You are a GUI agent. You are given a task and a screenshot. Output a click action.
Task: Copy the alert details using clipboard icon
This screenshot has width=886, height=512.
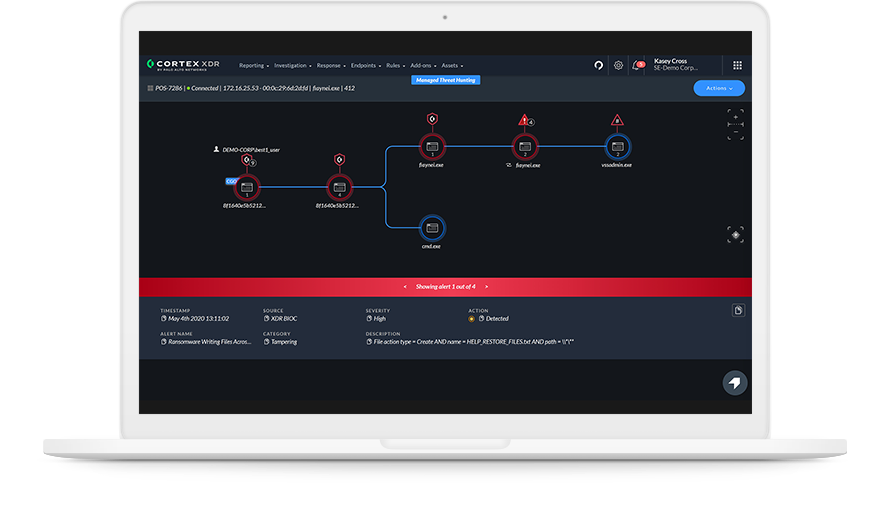tap(738, 311)
